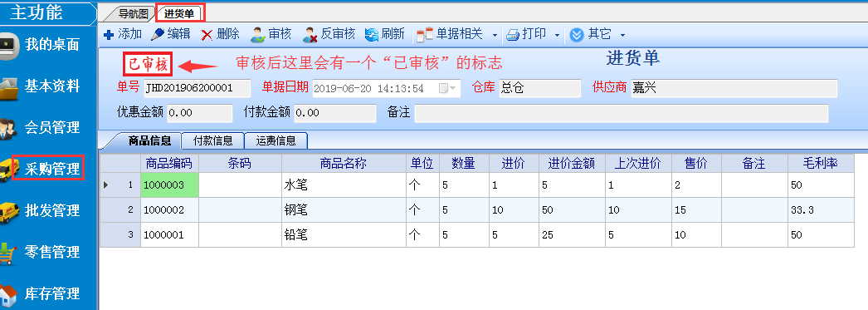Viewport: 868px width, 310px height.
Task: Switch to the 付款信息 tab
Action: (x=213, y=140)
